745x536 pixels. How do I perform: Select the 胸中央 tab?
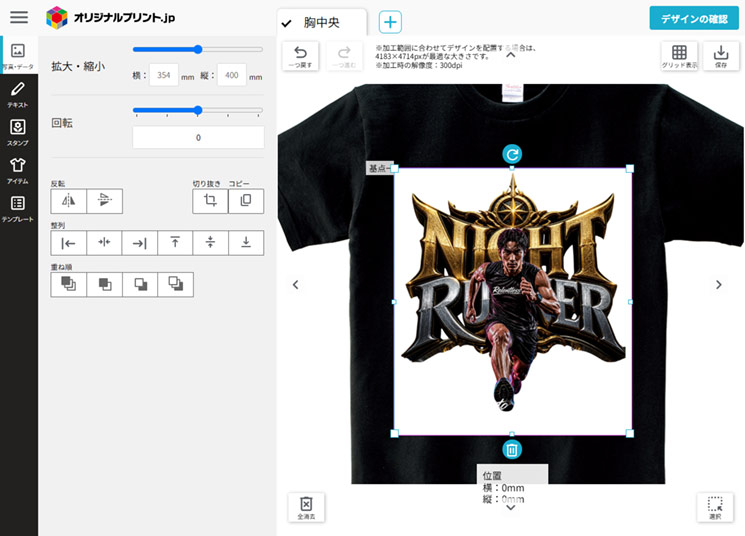pos(322,22)
